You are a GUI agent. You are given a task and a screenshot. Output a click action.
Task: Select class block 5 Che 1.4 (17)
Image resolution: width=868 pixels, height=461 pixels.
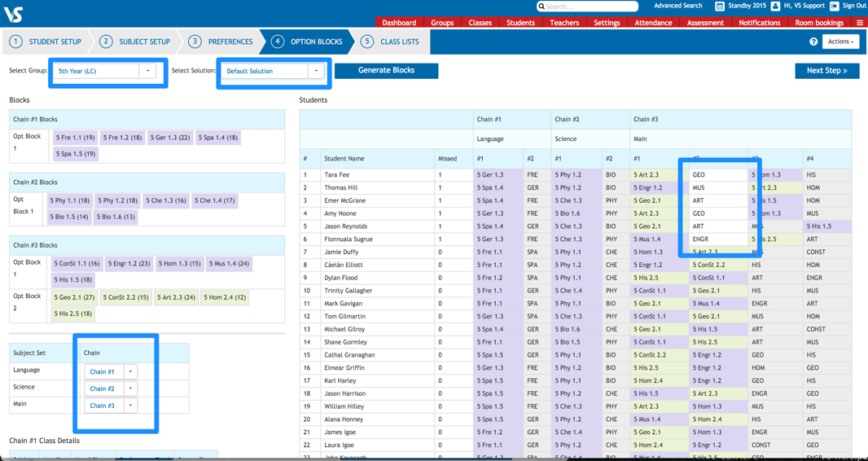click(214, 200)
